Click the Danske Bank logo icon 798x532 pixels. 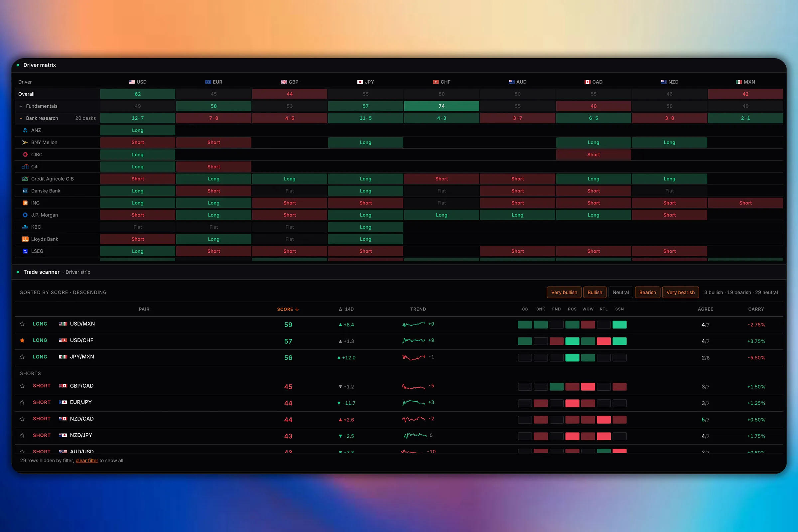tap(25, 191)
